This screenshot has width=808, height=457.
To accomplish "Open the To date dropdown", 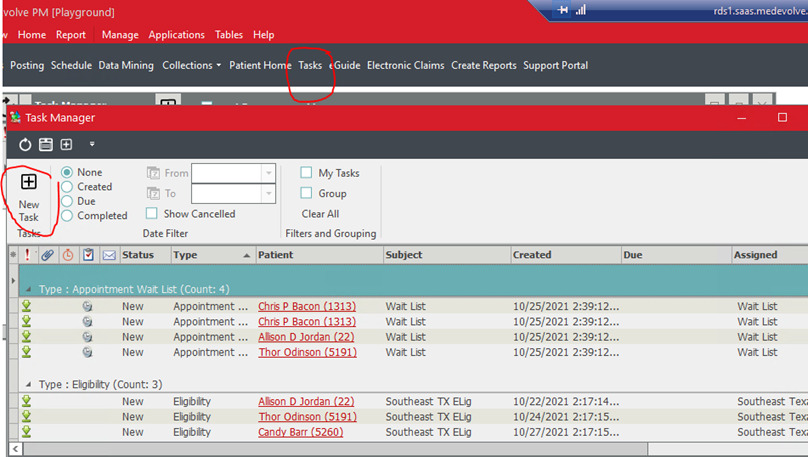I will 268,194.
